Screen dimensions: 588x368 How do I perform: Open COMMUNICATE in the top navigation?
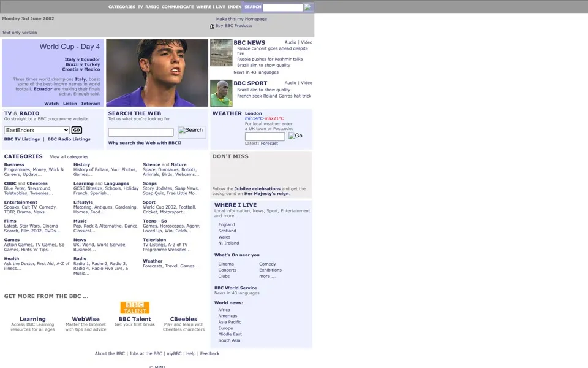178,7
